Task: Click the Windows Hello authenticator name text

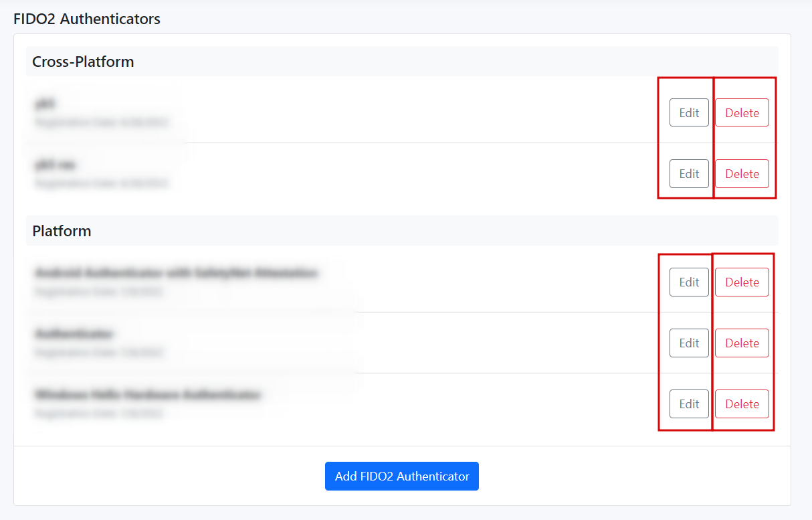Action: click(147, 395)
